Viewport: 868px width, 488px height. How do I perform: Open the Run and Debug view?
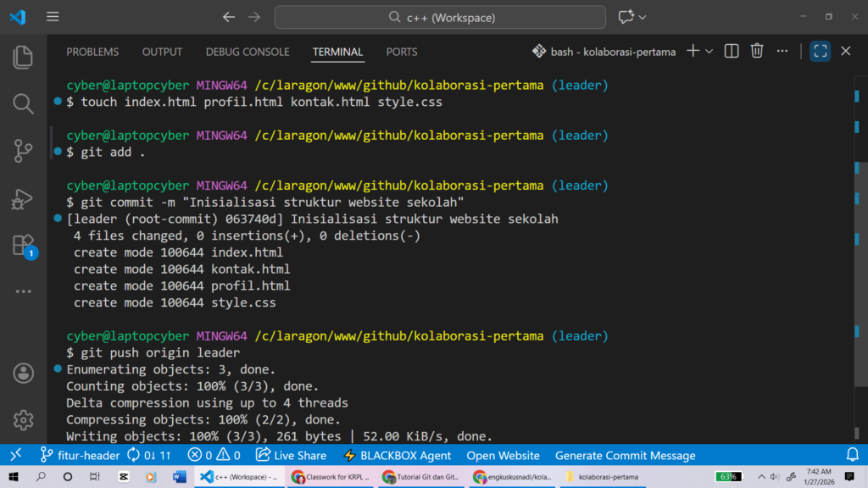pos(23,199)
